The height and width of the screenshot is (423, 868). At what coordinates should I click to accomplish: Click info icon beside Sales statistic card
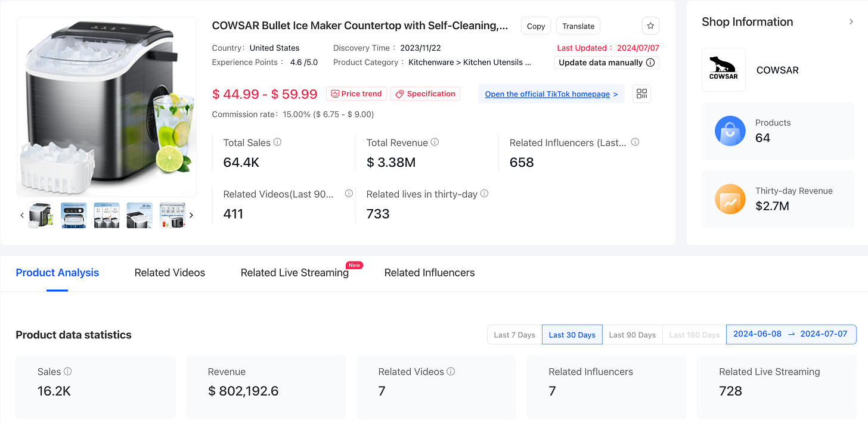point(67,371)
